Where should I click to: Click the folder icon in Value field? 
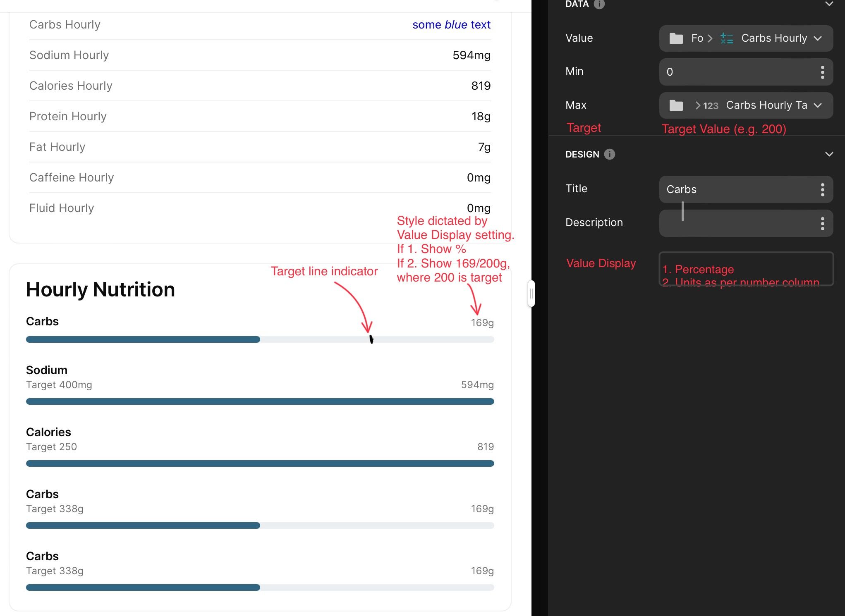[676, 38]
